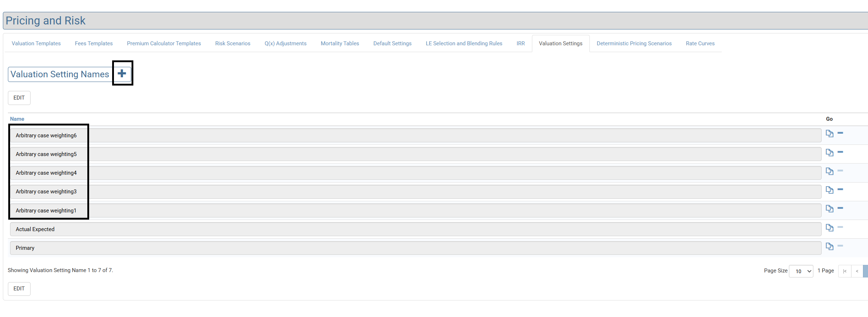
Task: Delete Arbitrary case weighting1 with minus icon
Action: pos(840,208)
